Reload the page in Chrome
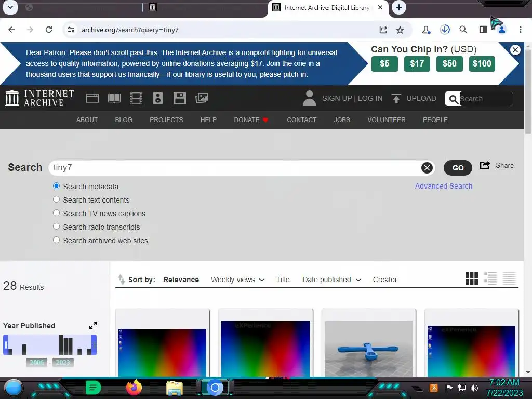The image size is (532, 399). coord(49,30)
